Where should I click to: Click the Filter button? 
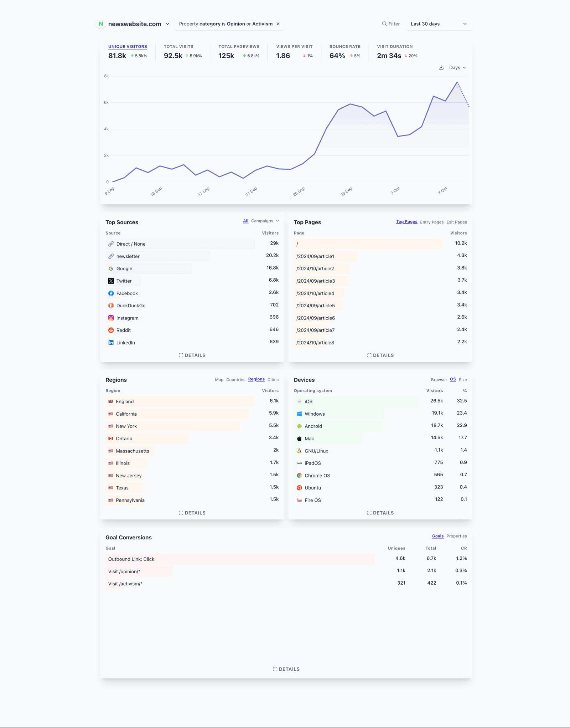[x=391, y=24]
